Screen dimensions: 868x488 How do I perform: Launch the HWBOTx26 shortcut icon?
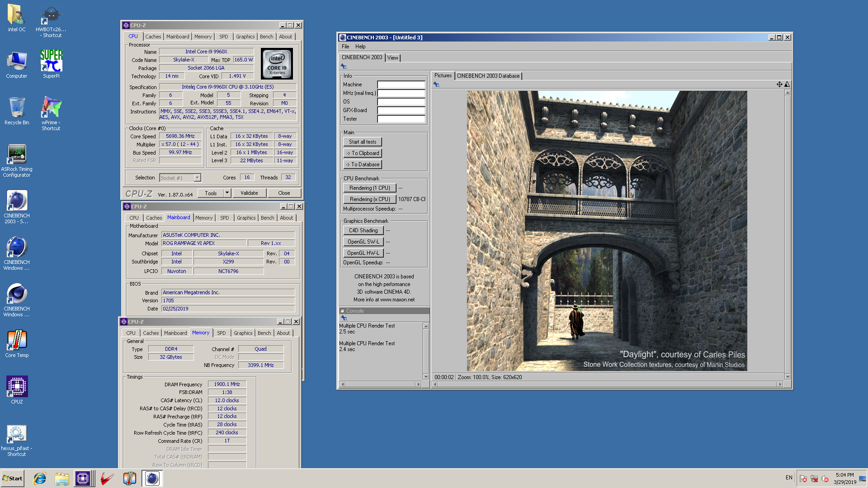pyautogui.click(x=51, y=21)
